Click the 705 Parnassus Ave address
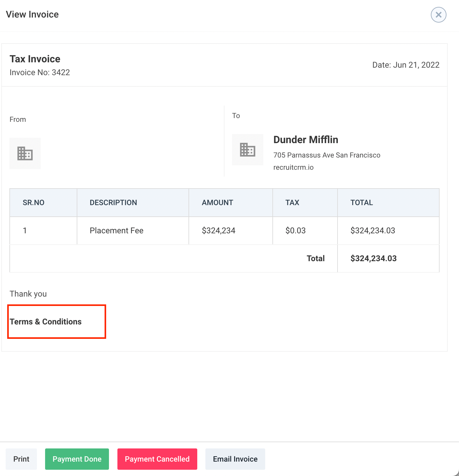Viewport: 459px width, 476px height. 327,155
